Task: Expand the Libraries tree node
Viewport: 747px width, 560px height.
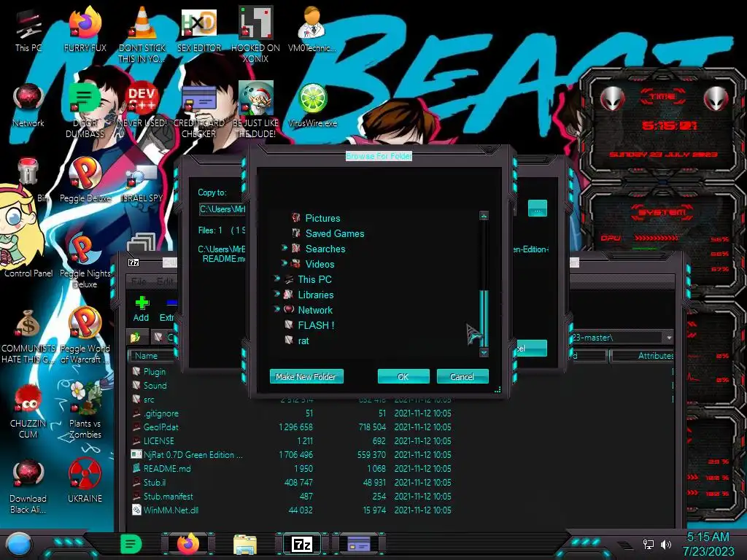Action: tap(276, 294)
